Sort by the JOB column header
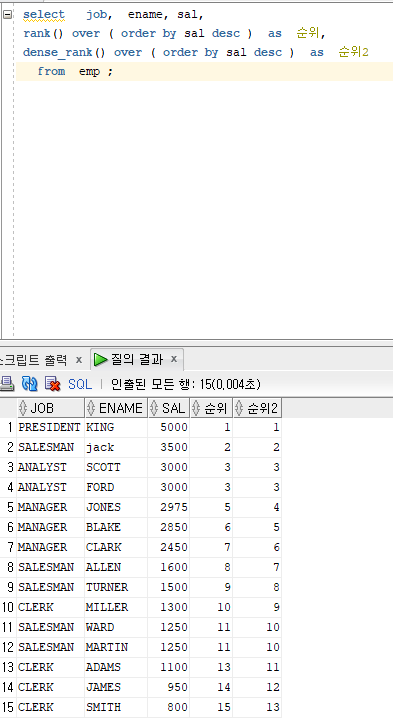Viewport: 393px width, 721px height. (51, 408)
